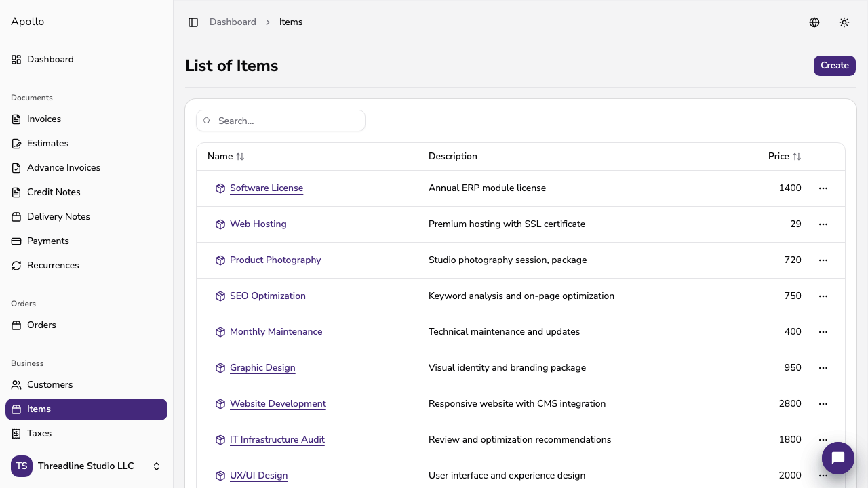Open Recurrences from the sidebar
The image size is (868, 488).
tap(86, 266)
